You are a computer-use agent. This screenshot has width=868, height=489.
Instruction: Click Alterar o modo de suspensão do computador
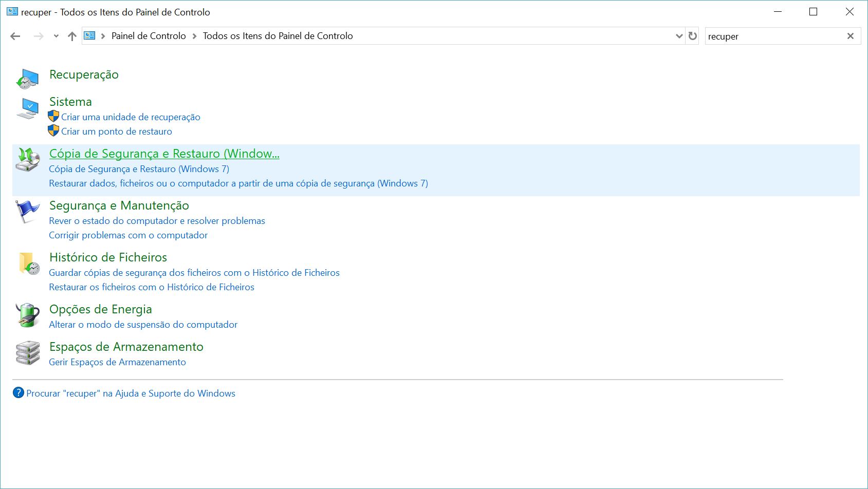click(143, 325)
